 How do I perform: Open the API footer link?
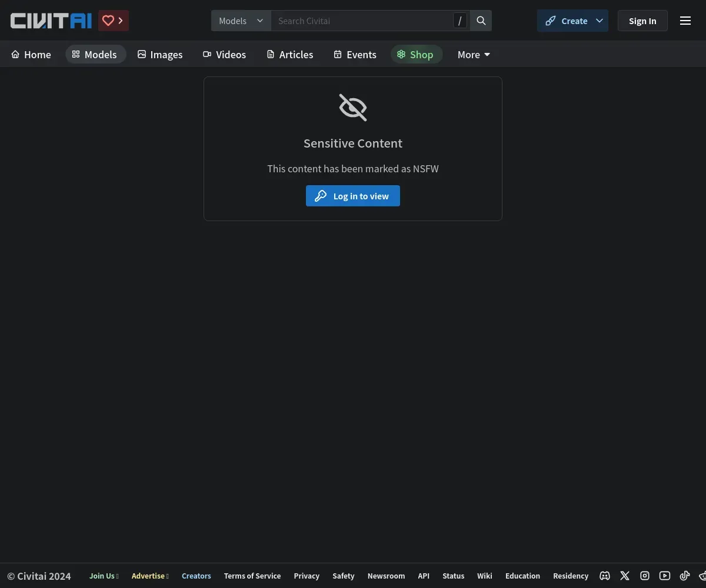[424, 576]
